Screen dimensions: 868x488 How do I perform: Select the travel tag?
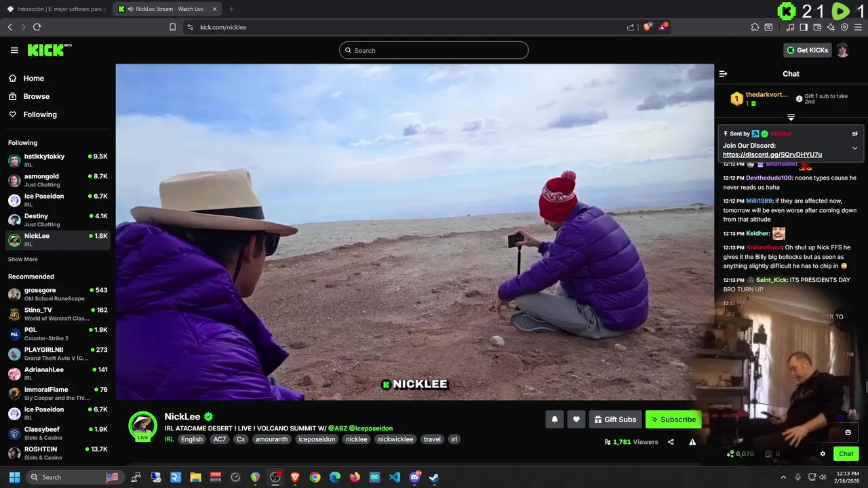432,439
